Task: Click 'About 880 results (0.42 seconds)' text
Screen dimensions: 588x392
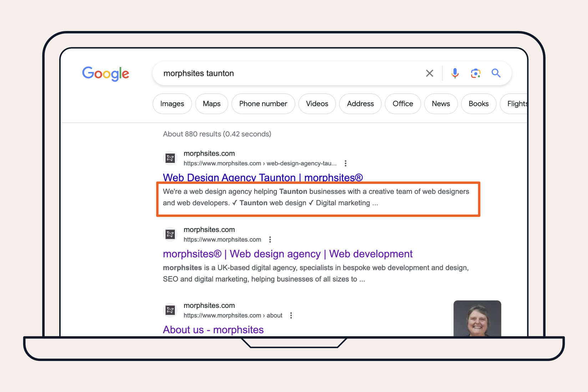Action: (x=217, y=134)
